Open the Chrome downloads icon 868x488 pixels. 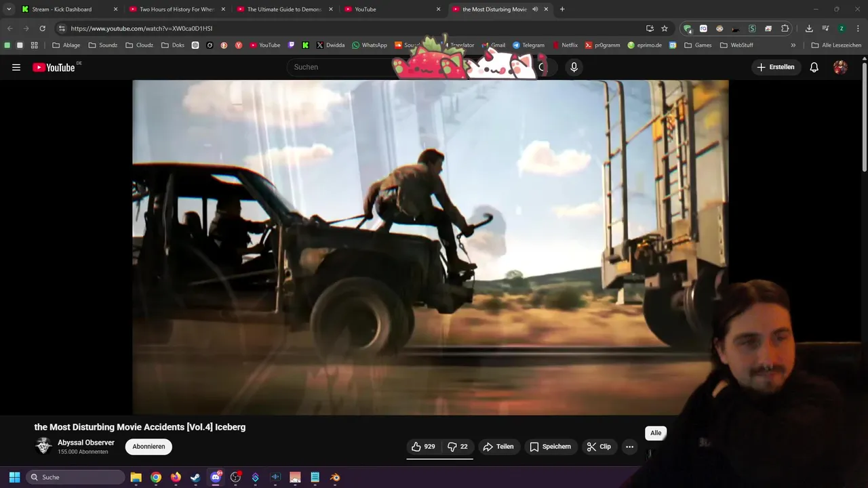(809, 28)
